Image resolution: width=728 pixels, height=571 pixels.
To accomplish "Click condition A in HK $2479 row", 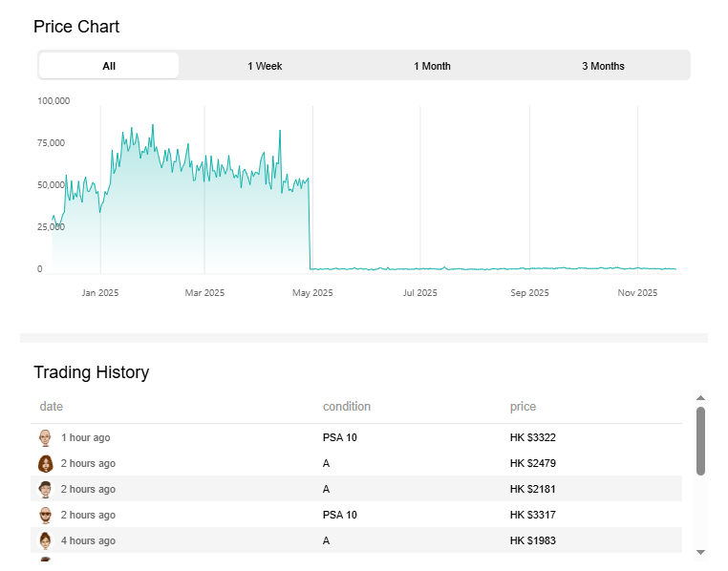I will (x=326, y=463).
